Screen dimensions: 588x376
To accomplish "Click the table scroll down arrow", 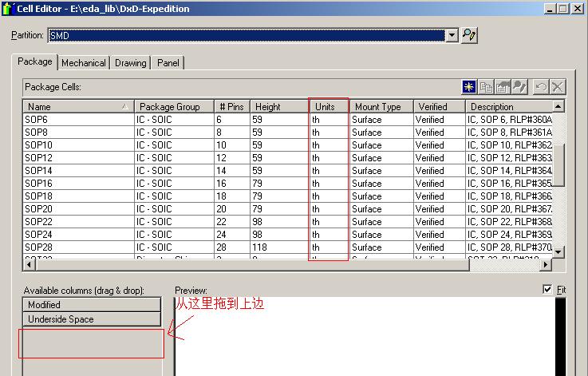I will tap(558, 251).
